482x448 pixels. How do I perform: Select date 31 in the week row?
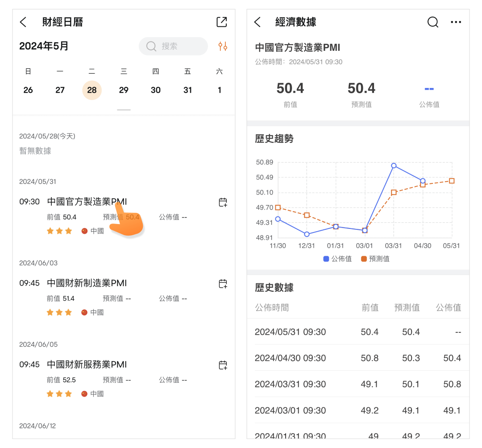pos(187,90)
